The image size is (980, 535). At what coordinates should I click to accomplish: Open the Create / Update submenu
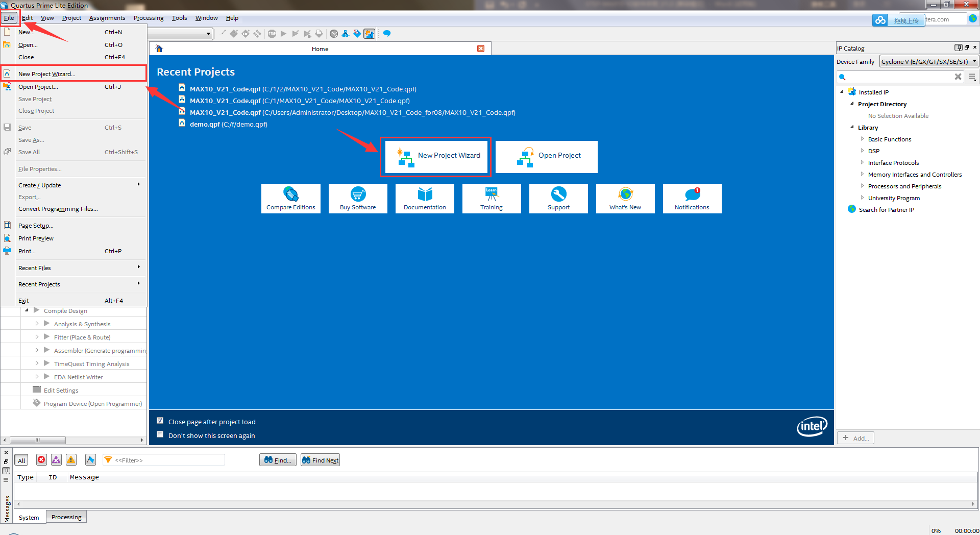click(x=74, y=185)
